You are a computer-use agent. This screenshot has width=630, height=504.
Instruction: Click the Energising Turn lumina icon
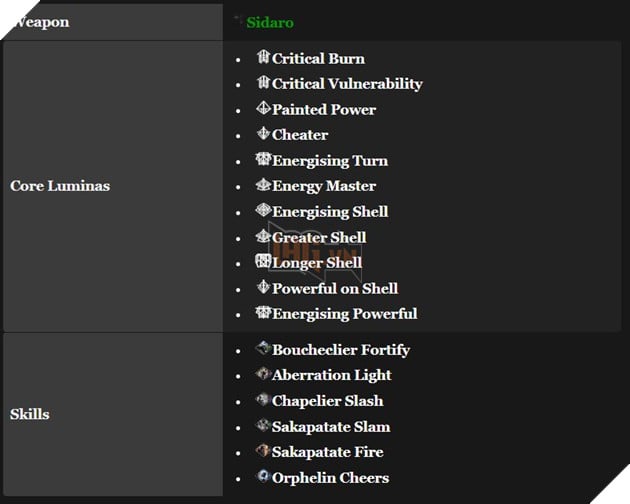coord(263,160)
